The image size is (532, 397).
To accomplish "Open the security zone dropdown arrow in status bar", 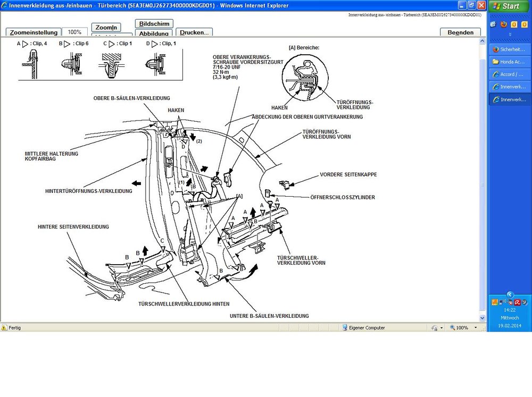I will (442, 328).
